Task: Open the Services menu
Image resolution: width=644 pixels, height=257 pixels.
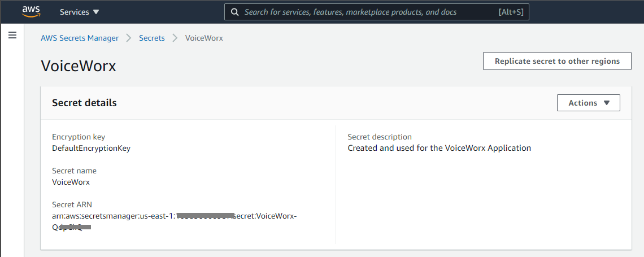Action: (x=79, y=12)
